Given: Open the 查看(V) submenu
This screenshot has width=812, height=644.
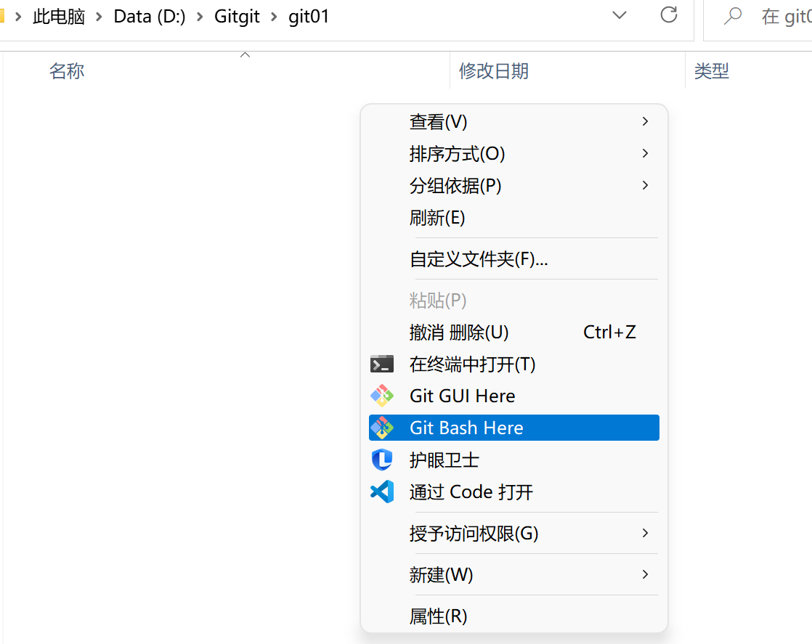Looking at the screenshot, I should (x=438, y=122).
